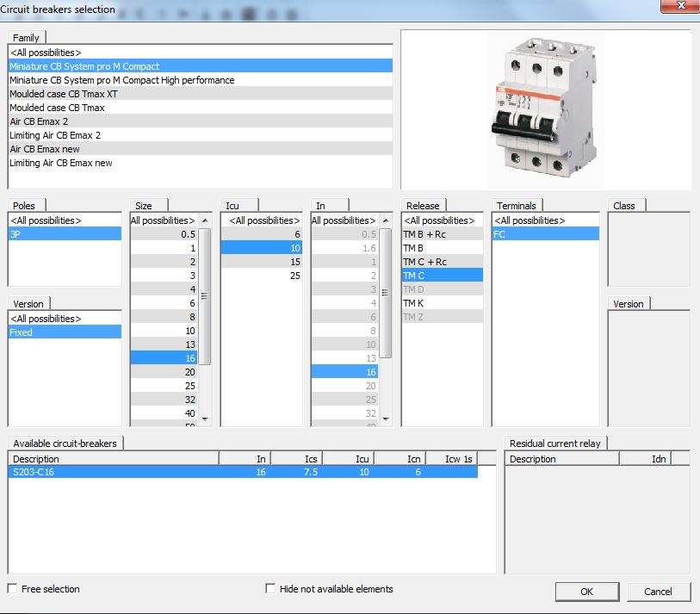The image size is (700, 614).
Task: Click the Icn column header
Action: point(400,459)
